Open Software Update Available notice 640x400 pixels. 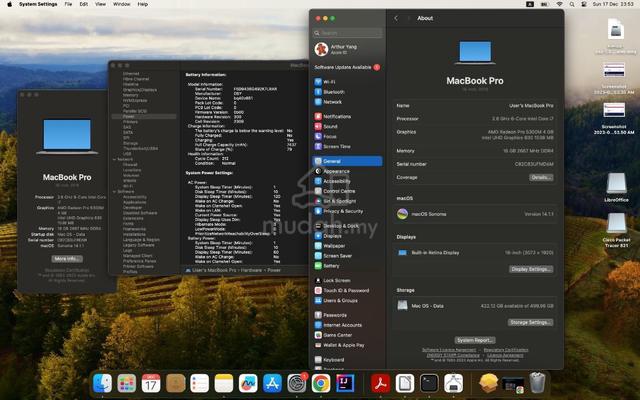(347, 67)
